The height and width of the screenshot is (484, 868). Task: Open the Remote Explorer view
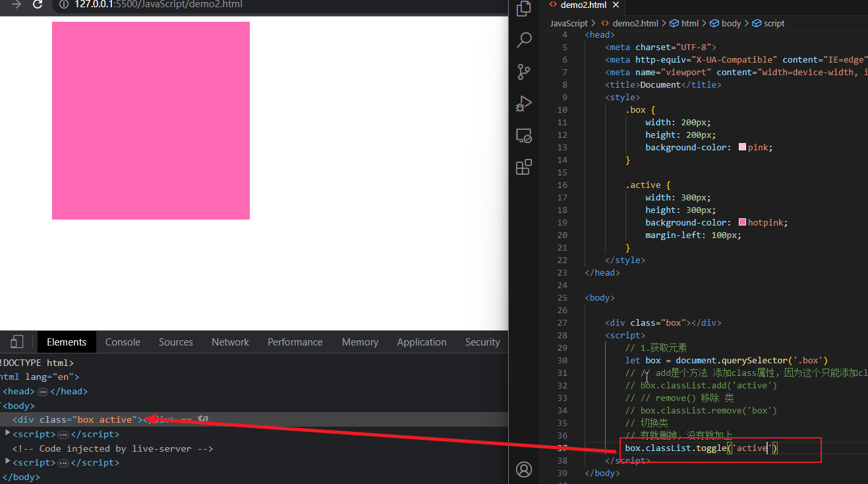click(524, 136)
